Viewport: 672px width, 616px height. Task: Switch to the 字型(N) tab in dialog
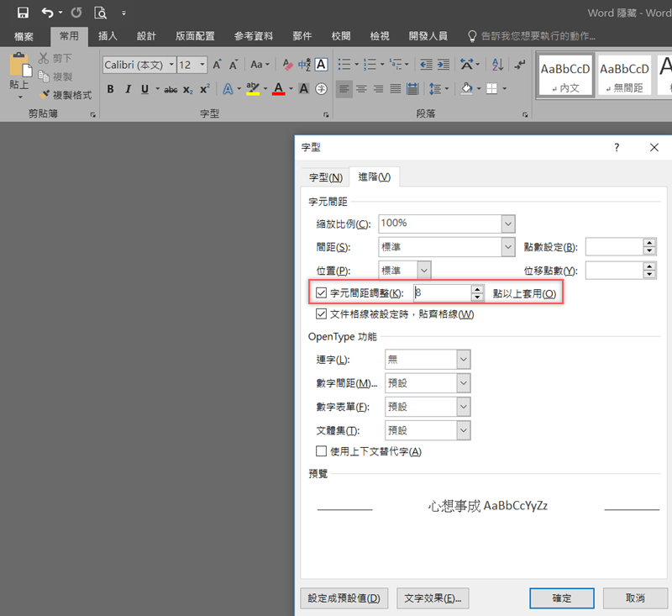pos(325,177)
